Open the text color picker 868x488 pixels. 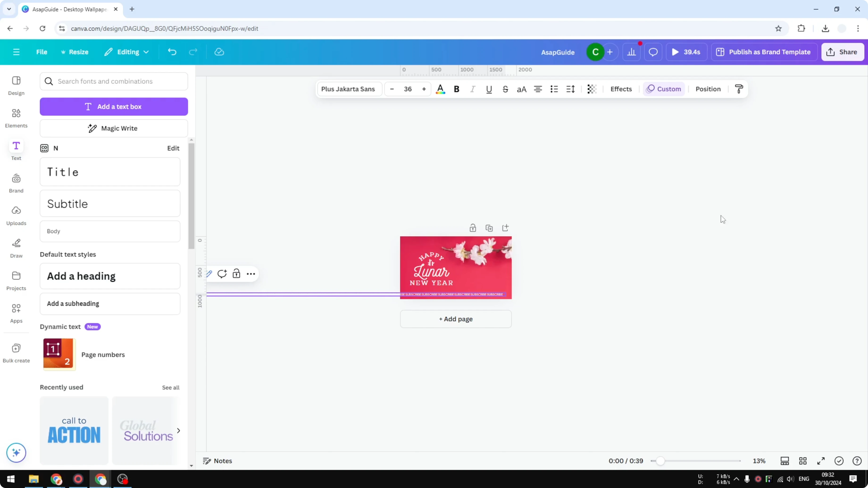[x=440, y=89]
